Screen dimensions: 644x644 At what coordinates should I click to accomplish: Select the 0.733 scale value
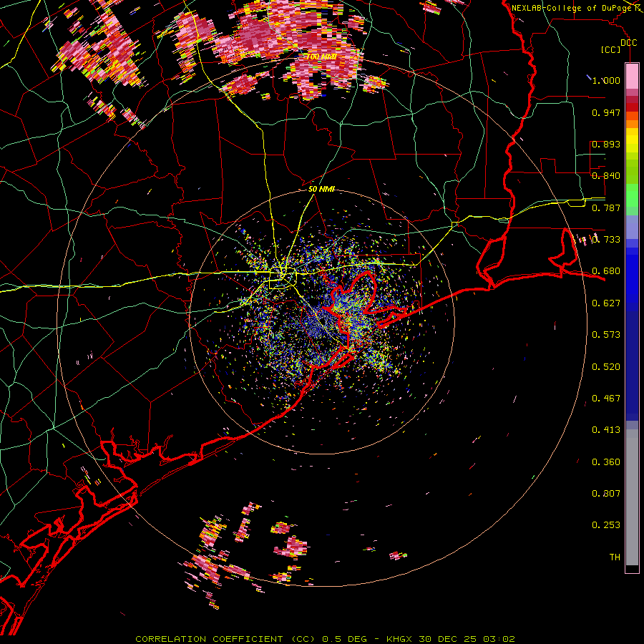pos(606,240)
